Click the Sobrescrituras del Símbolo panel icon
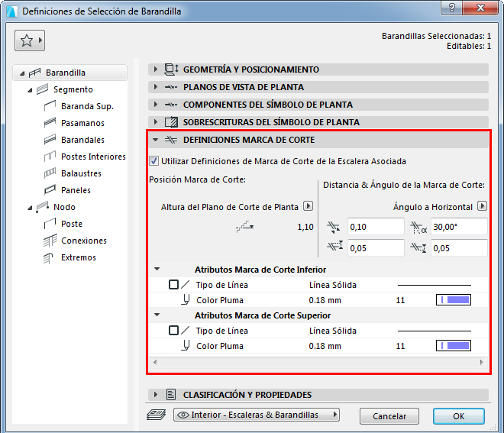The image size is (504, 433). pyautogui.click(x=171, y=122)
